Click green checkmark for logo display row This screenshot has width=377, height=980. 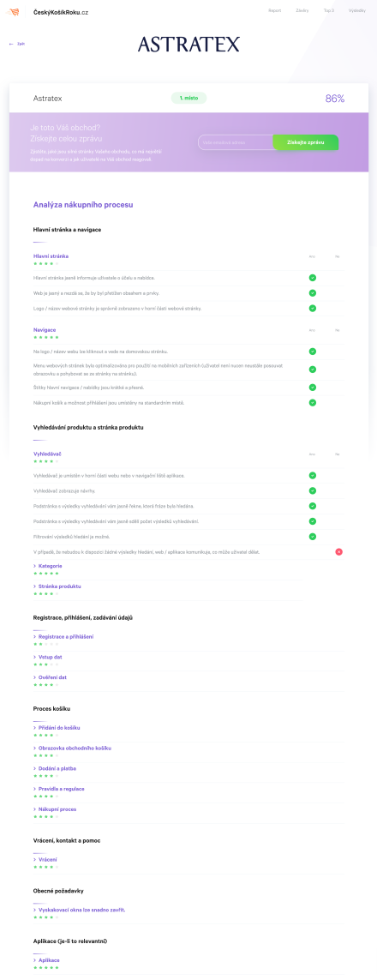click(x=313, y=308)
